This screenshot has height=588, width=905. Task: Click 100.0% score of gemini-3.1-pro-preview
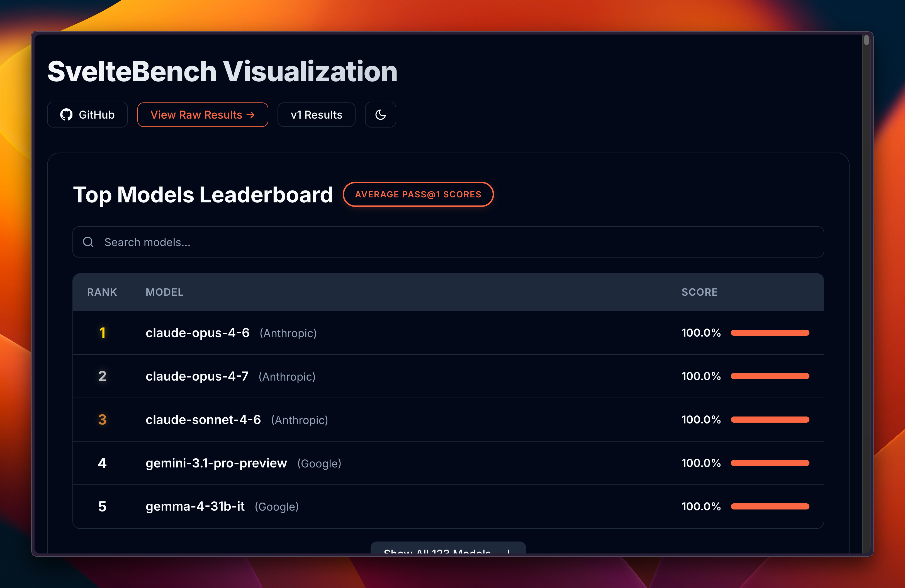tap(701, 463)
